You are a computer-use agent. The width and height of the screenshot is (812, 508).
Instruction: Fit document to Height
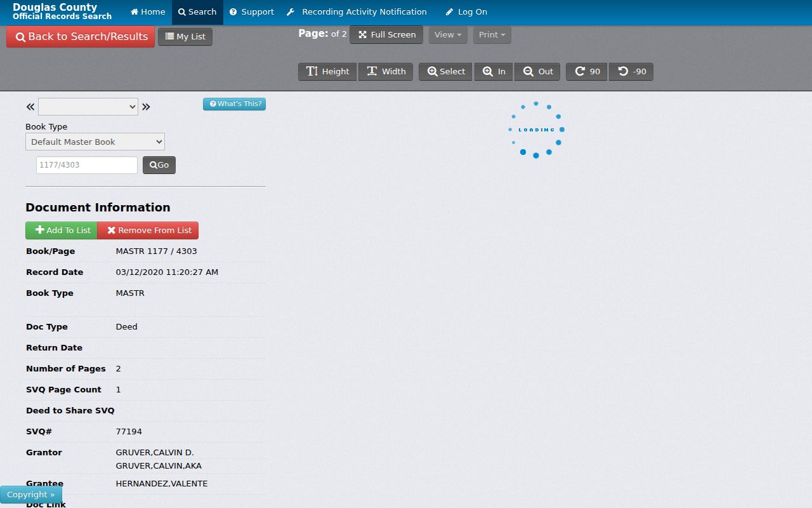point(328,72)
